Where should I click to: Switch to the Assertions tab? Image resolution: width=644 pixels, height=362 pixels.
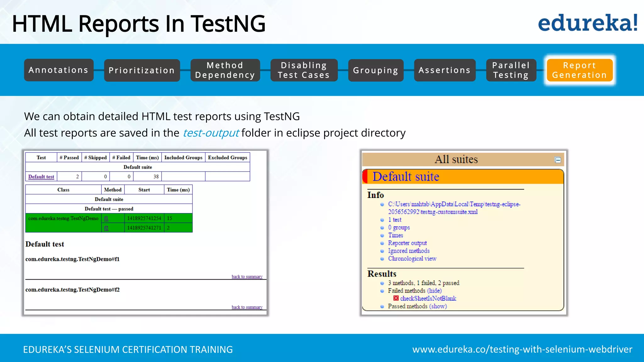point(445,70)
